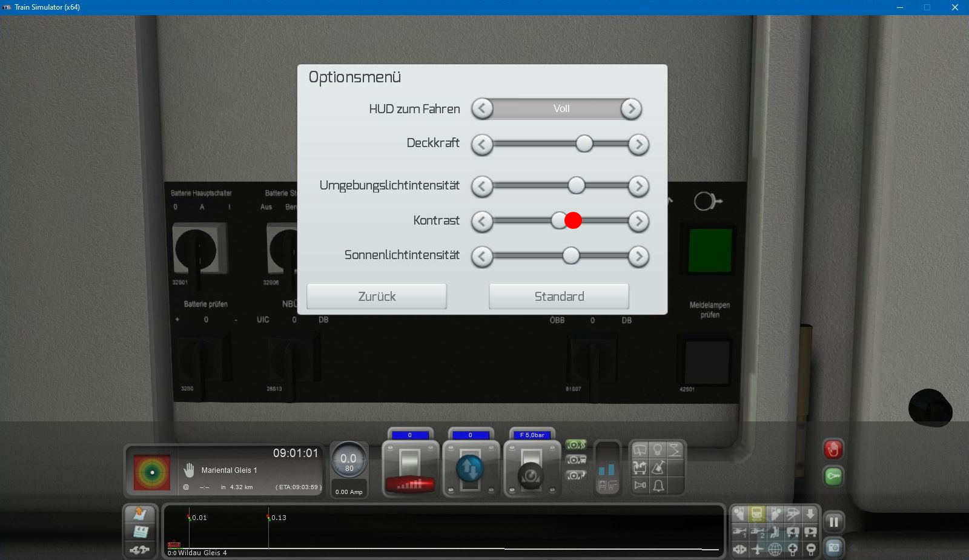Select helicopter camera view 2
Image resolution: width=969 pixels, height=560 pixels.
[x=757, y=532]
